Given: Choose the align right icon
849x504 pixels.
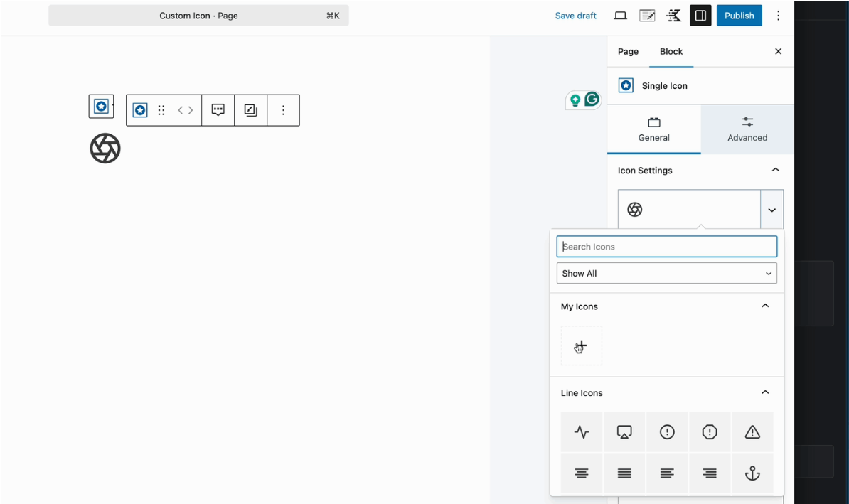Looking at the screenshot, I should [710, 473].
